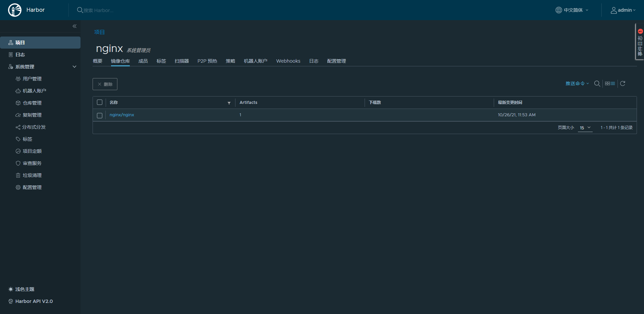The width and height of the screenshot is (644, 314).
Task: Open the 推送命令 dropdown
Action: point(577,83)
